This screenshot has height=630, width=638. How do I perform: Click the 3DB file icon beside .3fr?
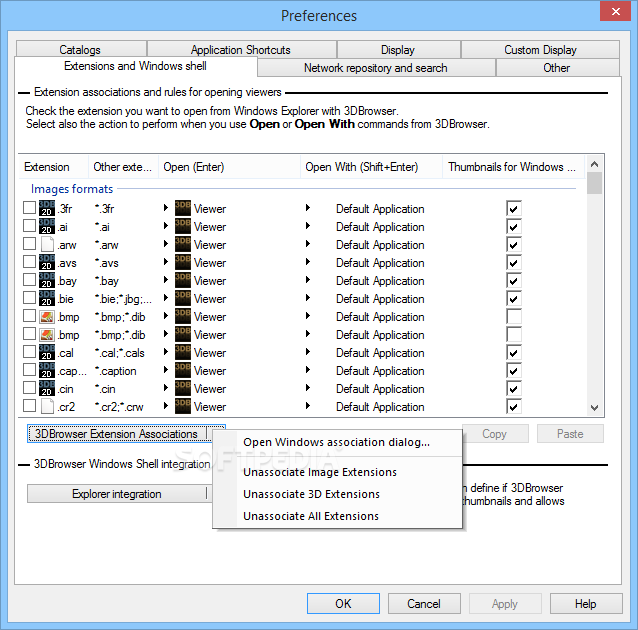click(47, 208)
